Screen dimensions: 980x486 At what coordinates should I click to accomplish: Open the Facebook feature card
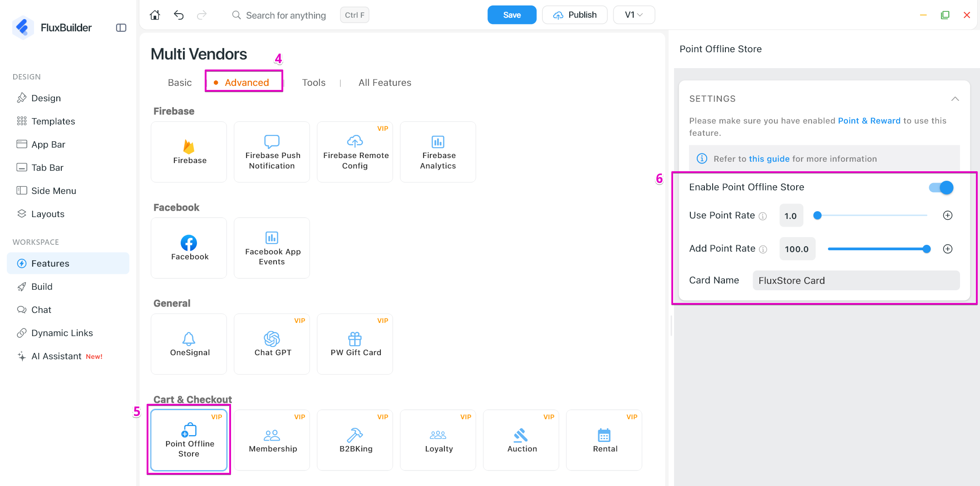(x=189, y=248)
